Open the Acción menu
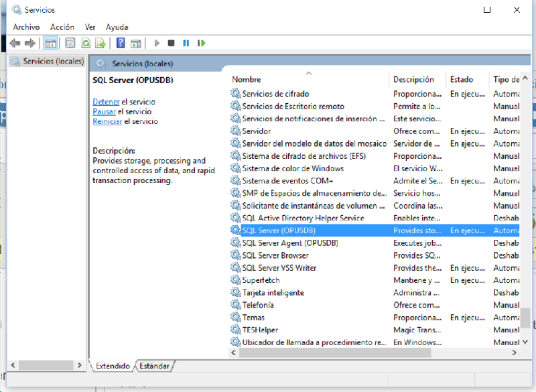The image size is (536, 392). (x=62, y=27)
